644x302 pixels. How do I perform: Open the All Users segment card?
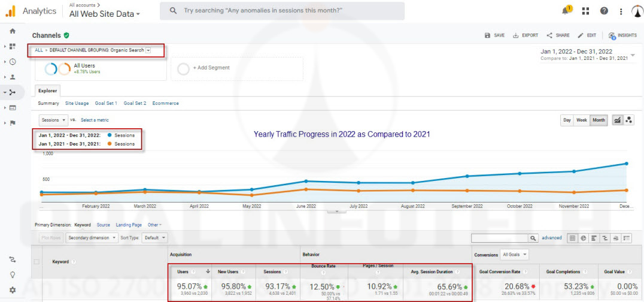tap(101, 68)
